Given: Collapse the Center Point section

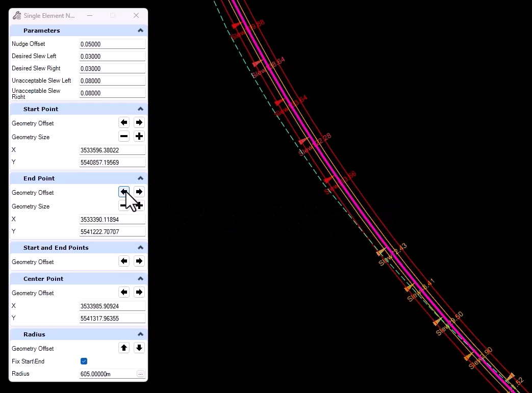Looking at the screenshot, I should pos(140,278).
